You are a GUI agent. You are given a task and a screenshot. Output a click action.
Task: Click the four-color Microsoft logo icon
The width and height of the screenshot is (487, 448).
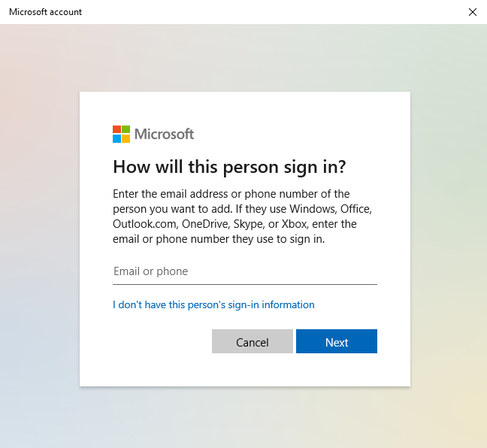122,135
